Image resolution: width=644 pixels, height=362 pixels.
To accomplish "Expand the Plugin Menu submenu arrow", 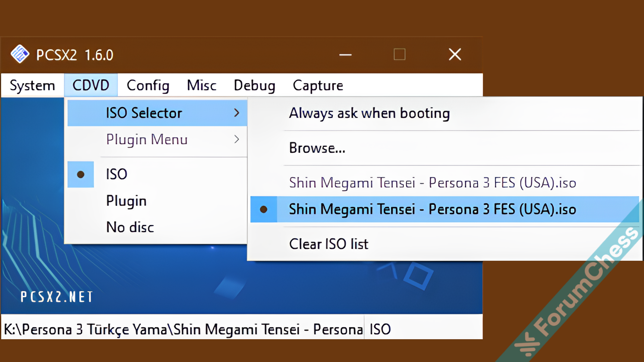I will pos(236,139).
